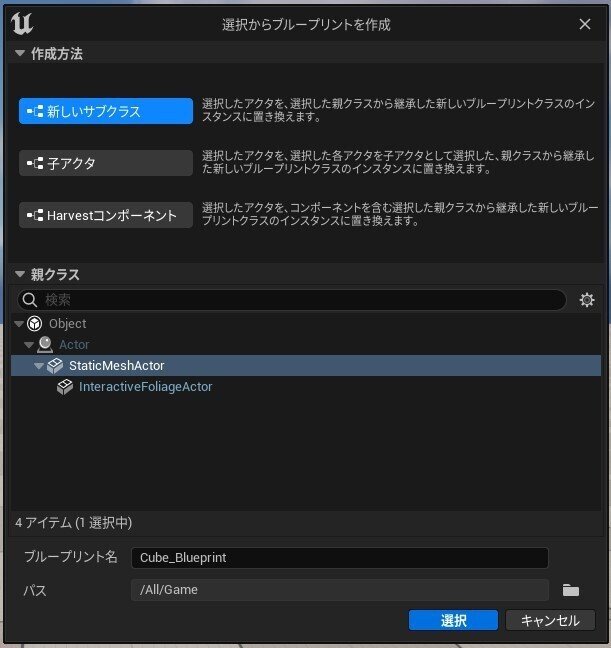Click the Actor class icon
Image resolution: width=611 pixels, height=648 pixels.
point(45,345)
